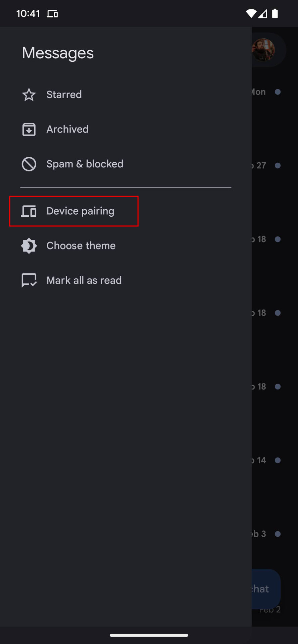The height and width of the screenshot is (644, 298).
Task: Tap the cellular signal icon in status bar
Action: pyautogui.click(x=263, y=13)
